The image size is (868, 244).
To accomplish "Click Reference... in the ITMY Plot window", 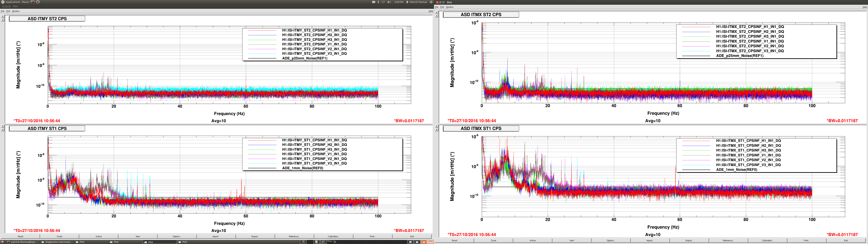I will point(294,236).
